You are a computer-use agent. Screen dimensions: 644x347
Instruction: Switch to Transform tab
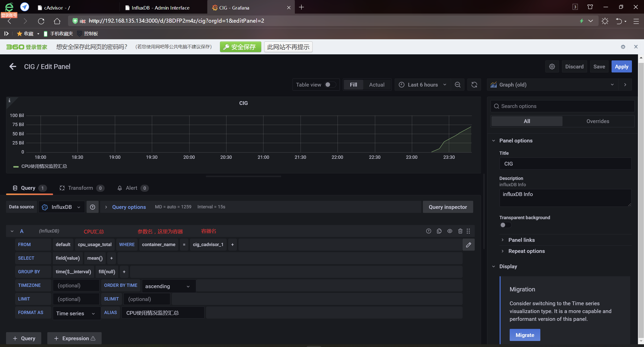[x=82, y=188]
